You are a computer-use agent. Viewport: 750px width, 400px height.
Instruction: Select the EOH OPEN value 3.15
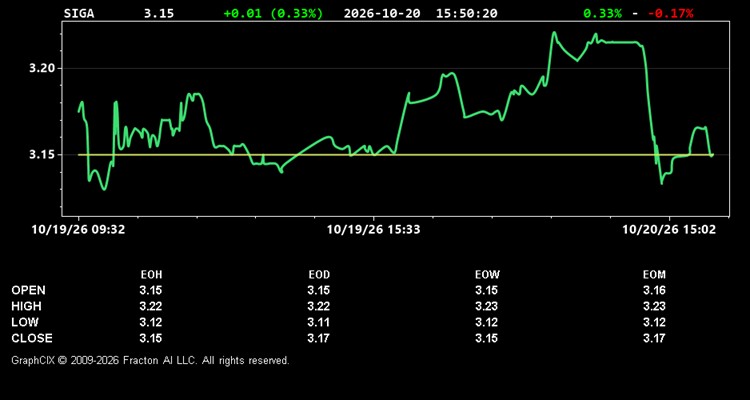pyautogui.click(x=151, y=290)
